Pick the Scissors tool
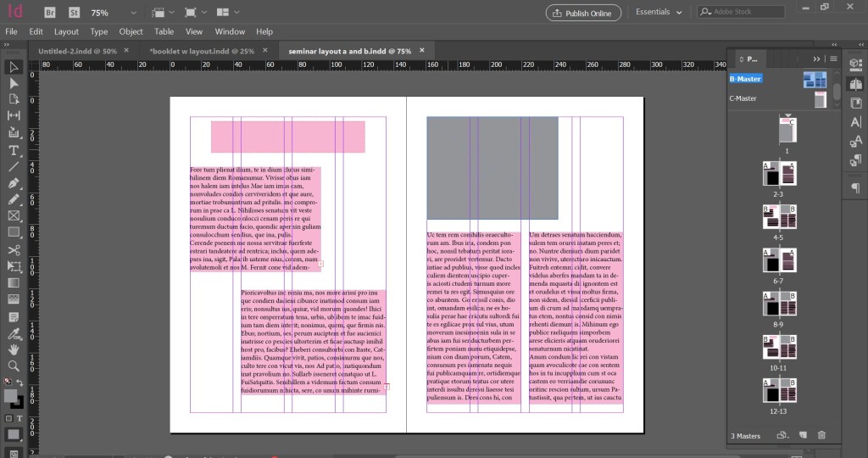868x458 pixels. pos(14,249)
